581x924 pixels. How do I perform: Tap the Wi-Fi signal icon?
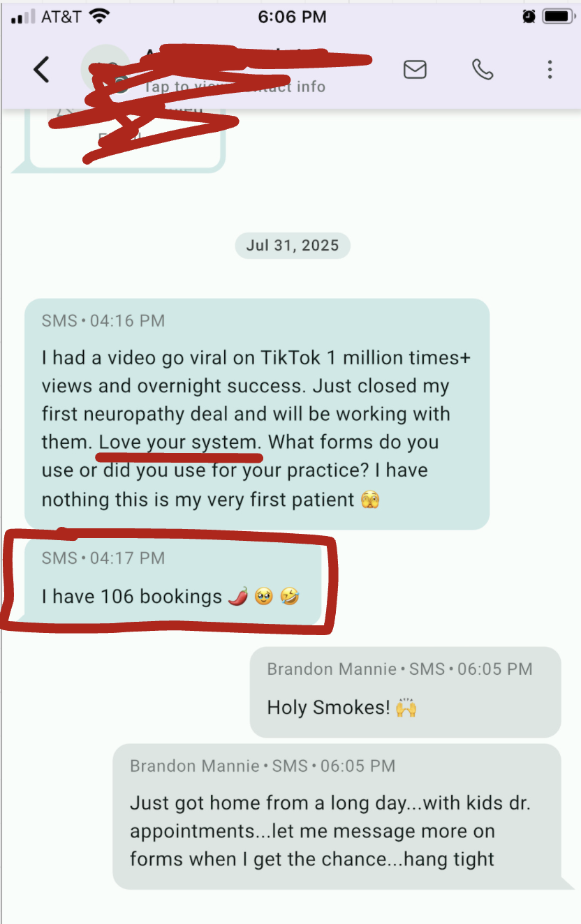click(101, 16)
